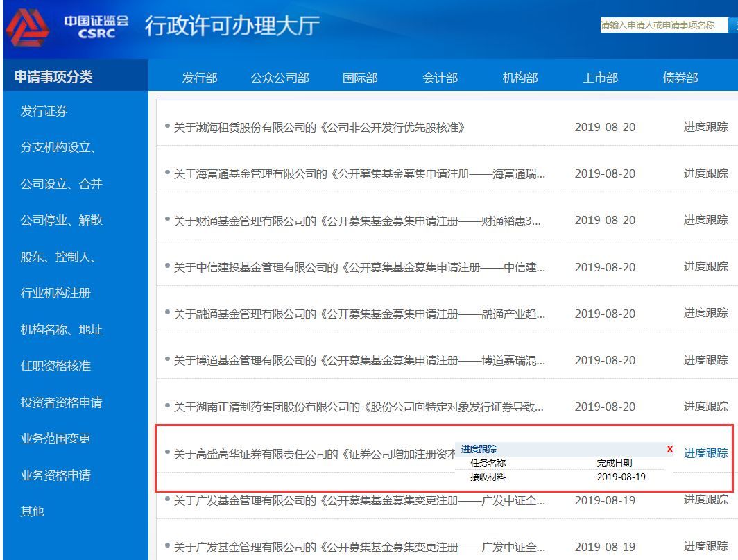Click 进度跟踪 for 博道基金 row

[x=705, y=360]
